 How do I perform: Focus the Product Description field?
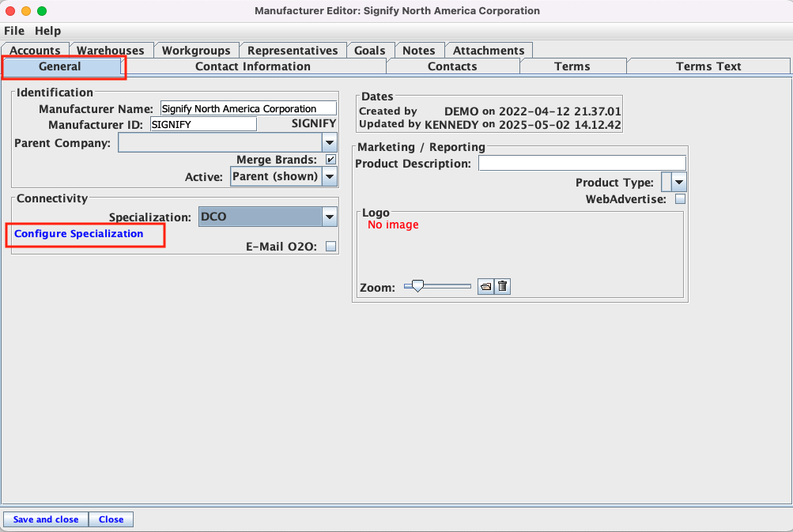[582, 163]
